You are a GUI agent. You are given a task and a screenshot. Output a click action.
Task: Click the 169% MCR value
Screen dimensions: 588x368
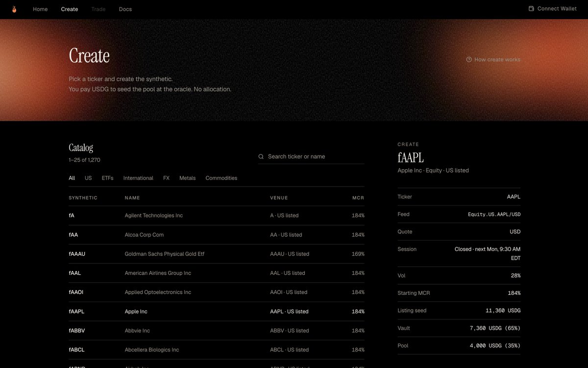[x=358, y=254]
